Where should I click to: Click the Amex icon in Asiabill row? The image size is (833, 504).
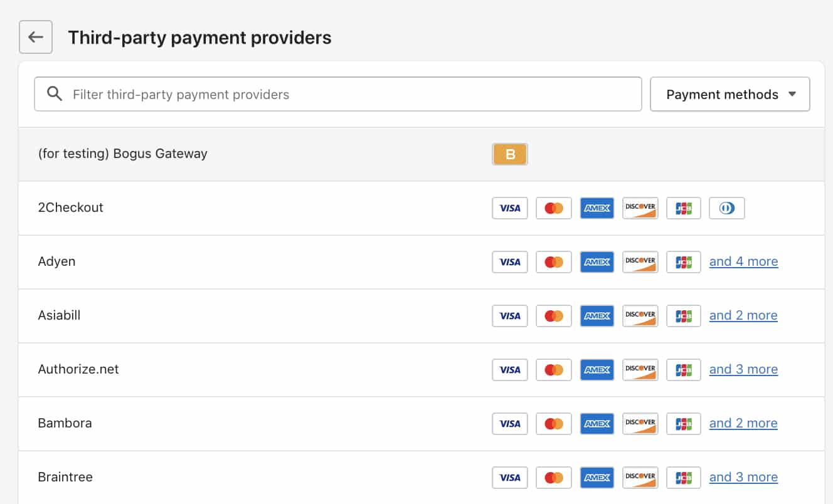coord(597,316)
